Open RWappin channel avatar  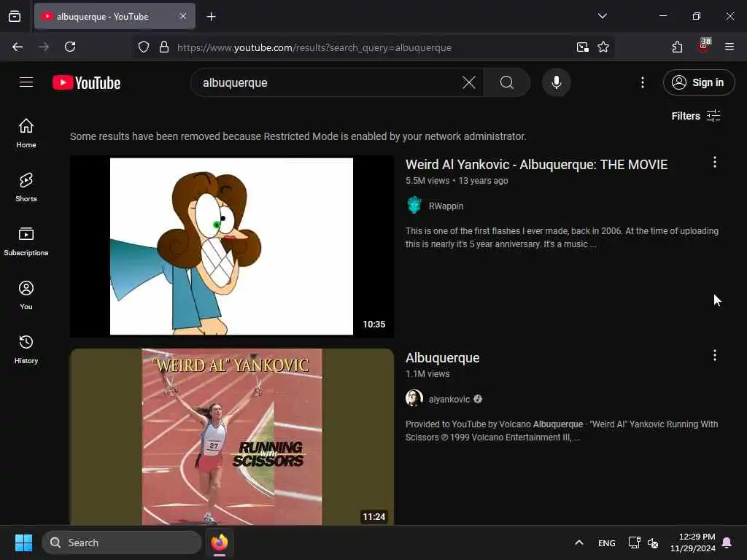click(x=414, y=206)
